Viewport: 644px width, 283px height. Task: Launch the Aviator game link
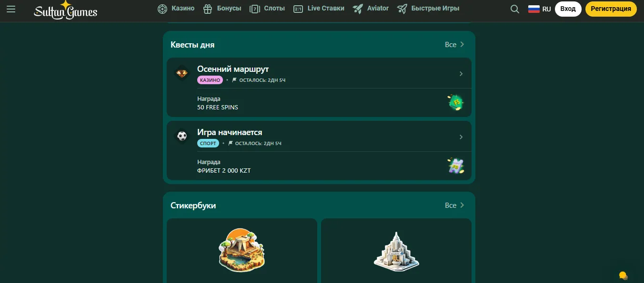(371, 9)
